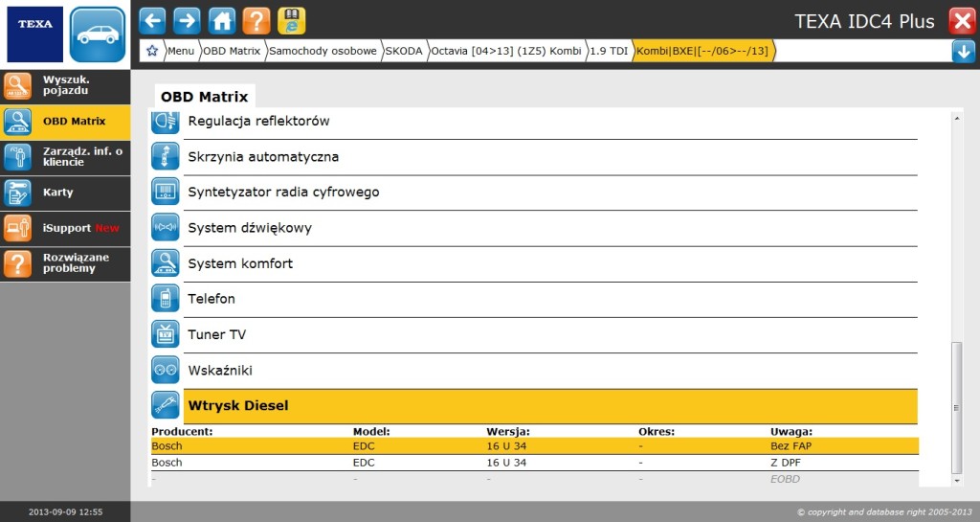Click the Wskaźniki gauges icon
Screen dimensions: 980x522
tap(165, 370)
